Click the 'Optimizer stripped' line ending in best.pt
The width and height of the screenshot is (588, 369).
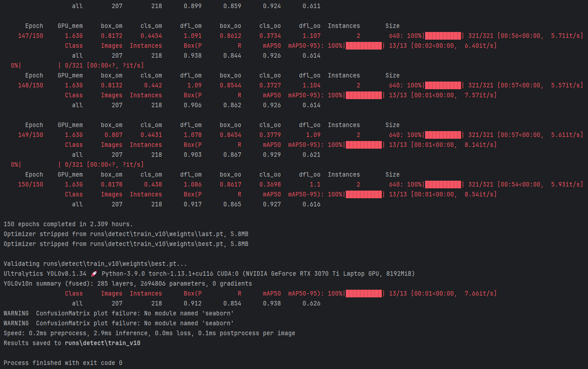[x=126, y=244]
